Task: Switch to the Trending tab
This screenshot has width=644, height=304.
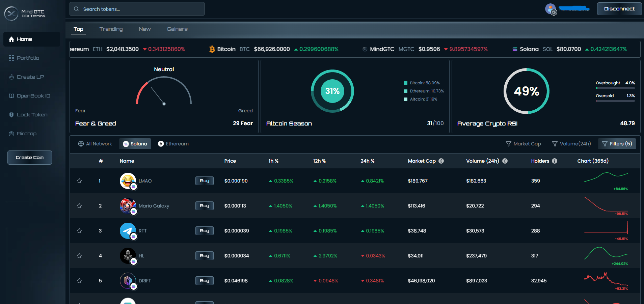Action: coord(111,29)
